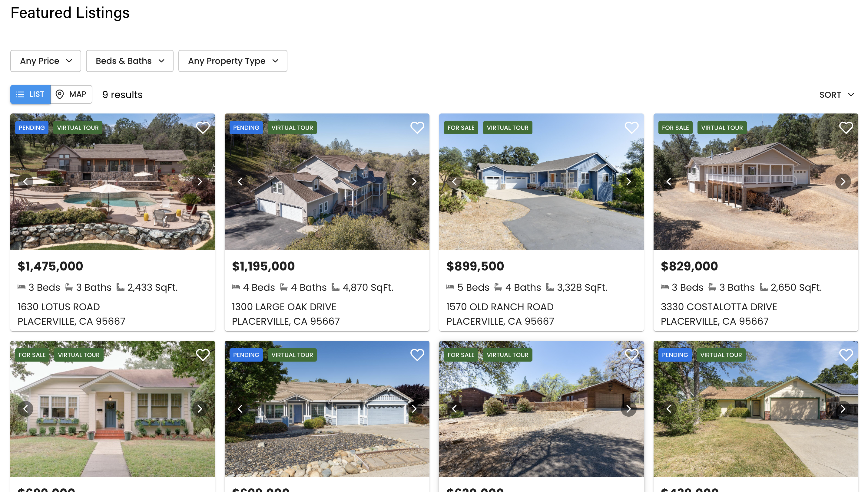
Task: Click the list lines icon next to LIST
Action: pos(21,94)
